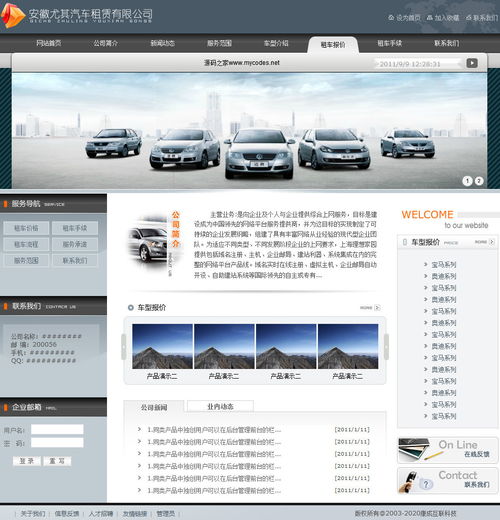Open the On Line 在线反馈 banner

[x=448, y=450]
